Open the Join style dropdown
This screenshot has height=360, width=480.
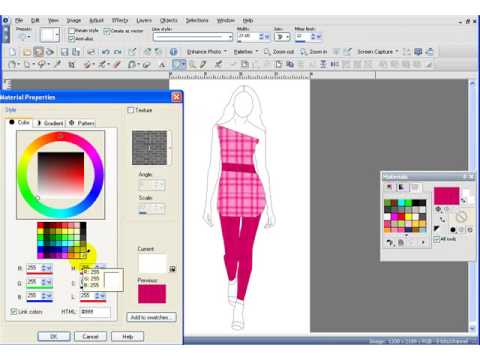pyautogui.click(x=282, y=36)
